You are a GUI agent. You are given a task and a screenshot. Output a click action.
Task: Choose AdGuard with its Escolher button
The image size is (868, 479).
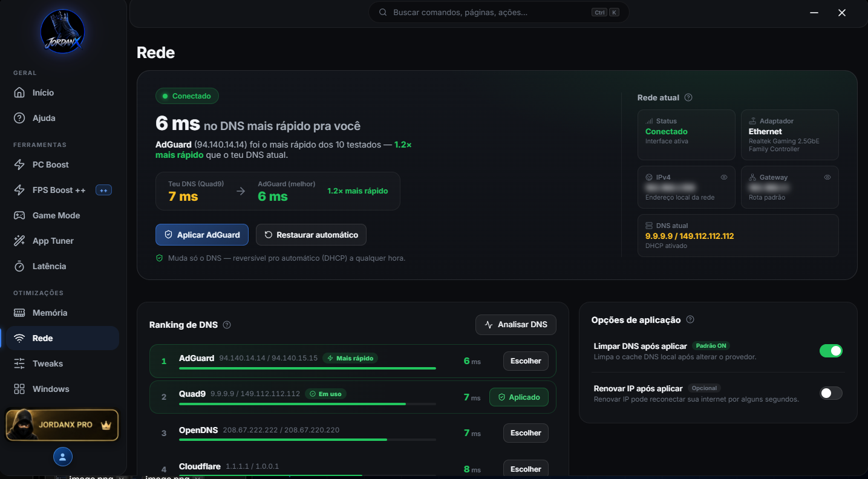click(x=526, y=361)
